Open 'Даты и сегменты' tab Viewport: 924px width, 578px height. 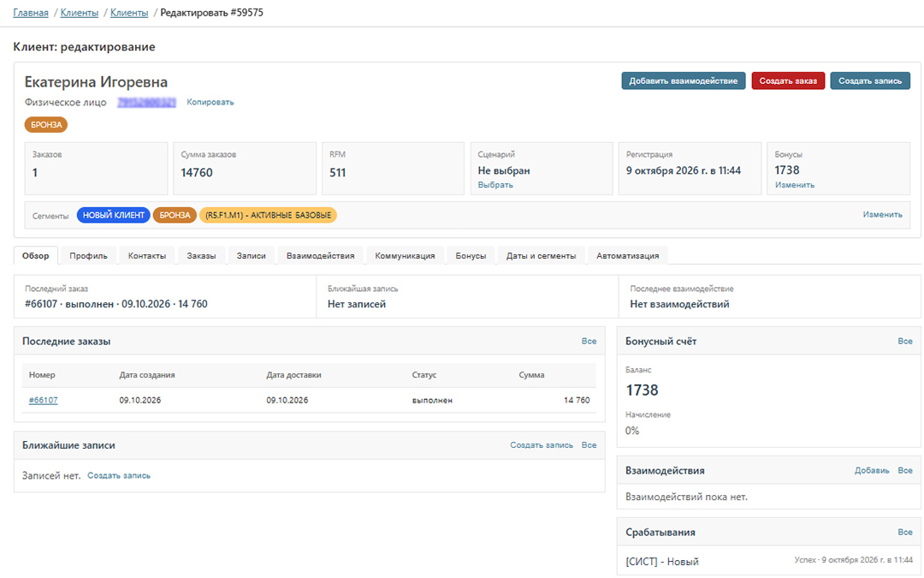click(541, 255)
